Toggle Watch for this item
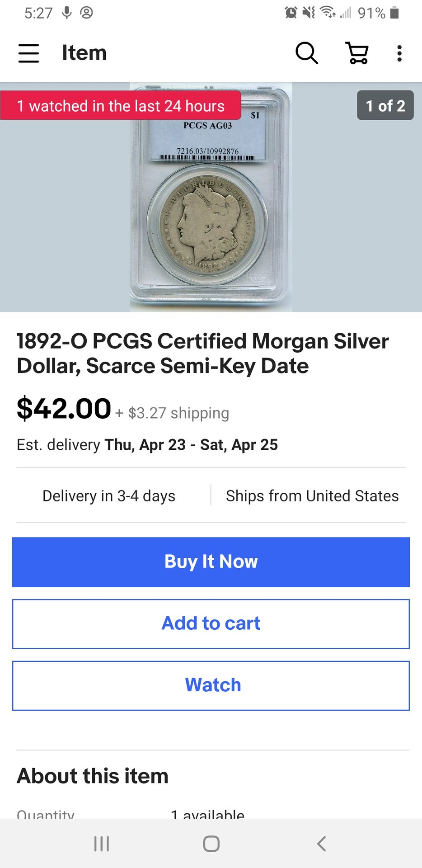 click(x=211, y=685)
